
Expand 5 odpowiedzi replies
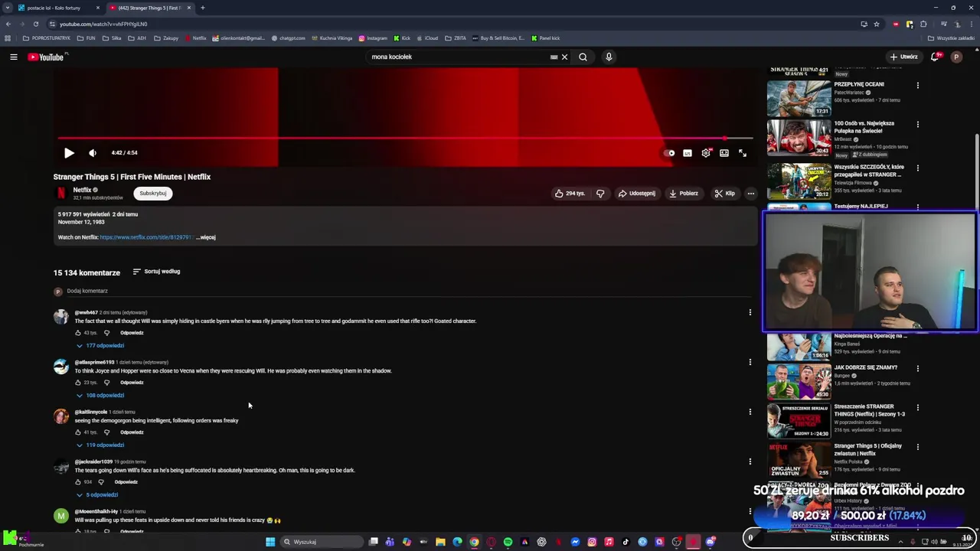click(97, 495)
